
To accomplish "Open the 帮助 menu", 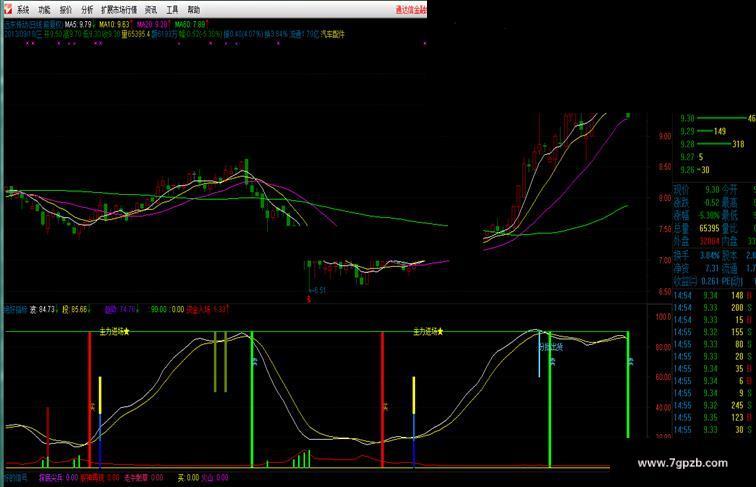I will click(193, 10).
